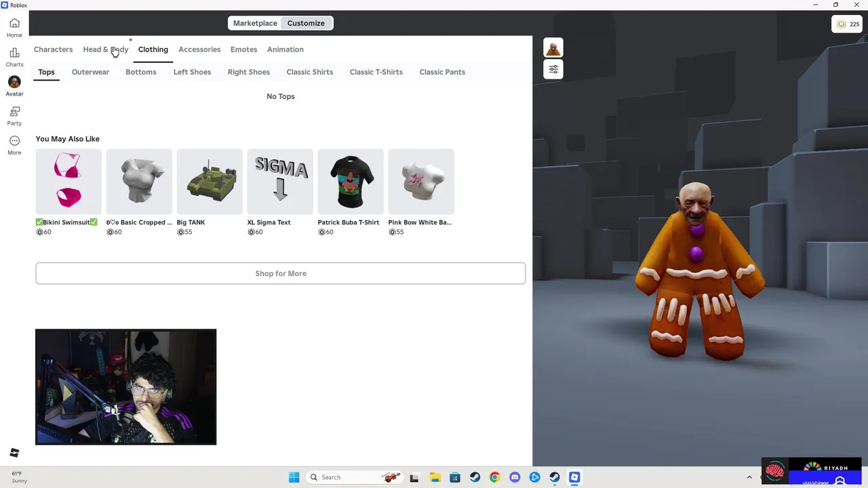
Task: Click the 225 Robux balance text
Action: (854, 24)
